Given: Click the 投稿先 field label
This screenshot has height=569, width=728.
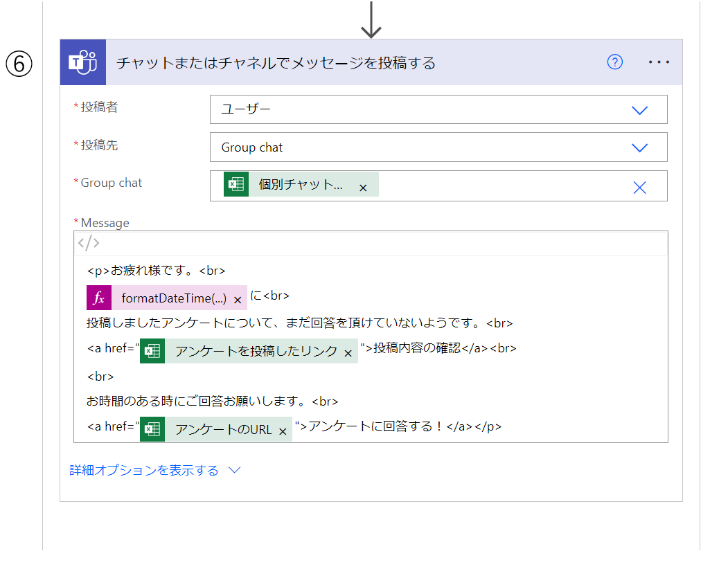Looking at the screenshot, I should (99, 145).
